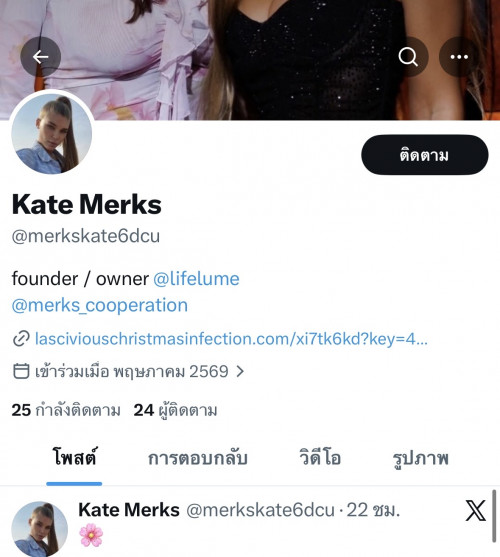This screenshot has height=557, width=500.
Task: Click the calendar icon next to join date
Action: point(21,371)
